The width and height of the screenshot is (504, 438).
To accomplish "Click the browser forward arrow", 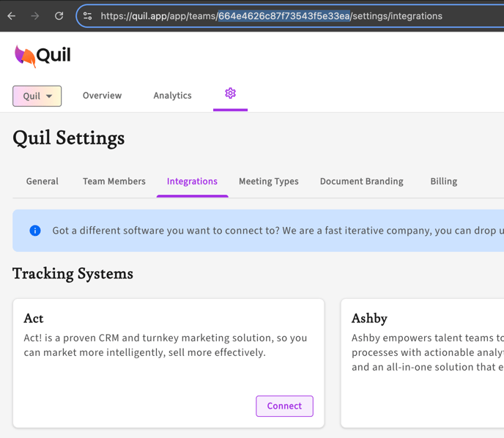I will pos(35,15).
